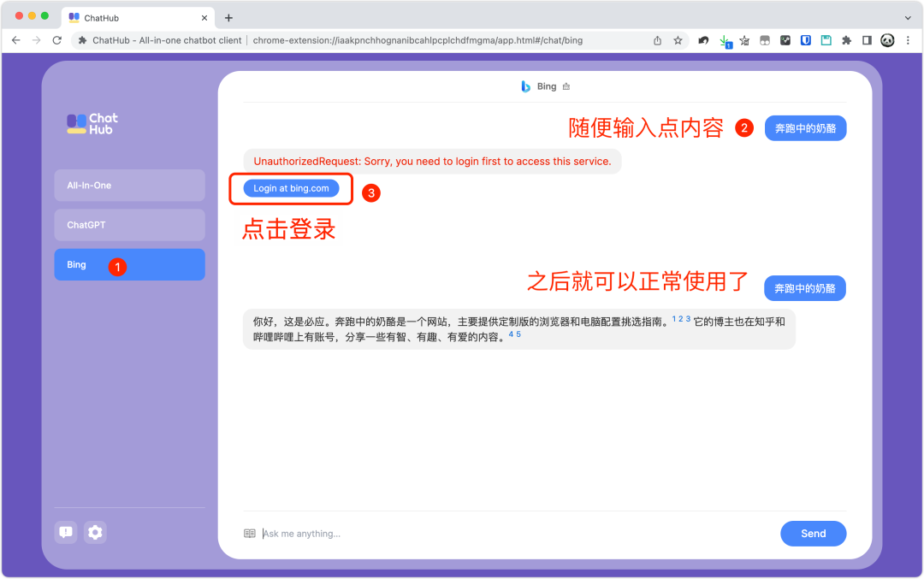The width and height of the screenshot is (924, 579).
Task: Open the panda profile avatar
Action: [x=887, y=41]
